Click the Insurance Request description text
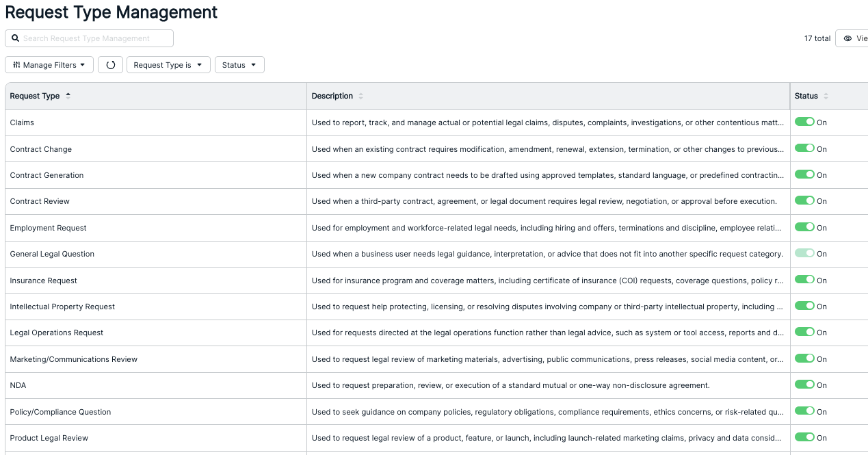Viewport: 868px width, 455px height. click(548, 281)
